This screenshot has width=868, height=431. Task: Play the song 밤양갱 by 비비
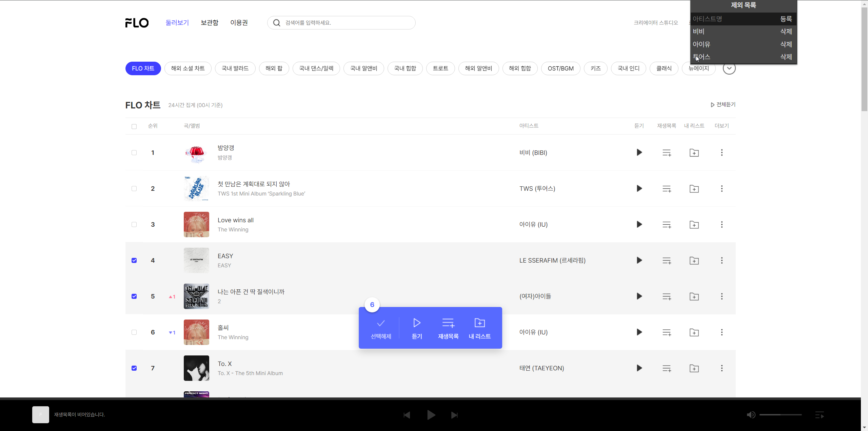[x=639, y=152]
